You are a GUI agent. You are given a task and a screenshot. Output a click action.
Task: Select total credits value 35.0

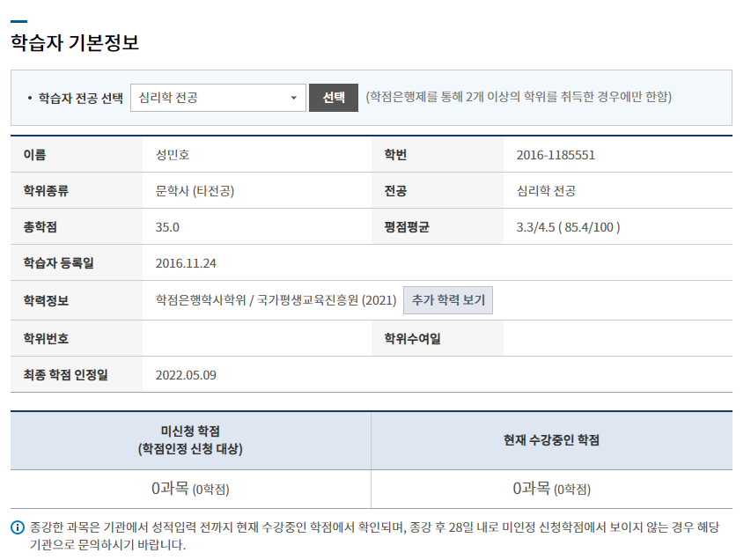[x=167, y=227]
